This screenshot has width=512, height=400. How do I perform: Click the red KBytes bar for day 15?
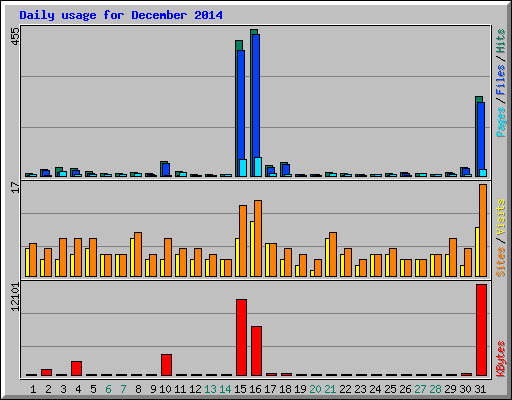pyautogui.click(x=242, y=337)
